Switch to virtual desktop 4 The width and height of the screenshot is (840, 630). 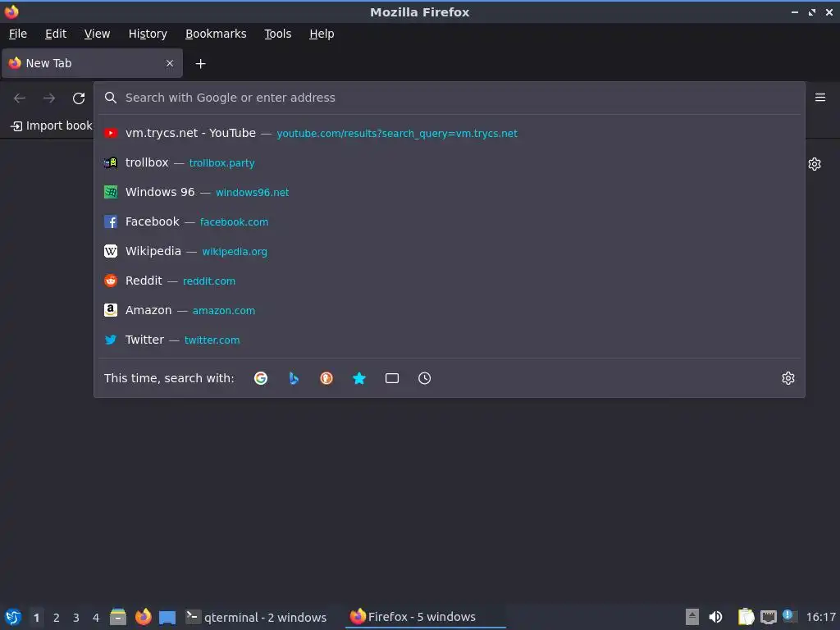96,618
